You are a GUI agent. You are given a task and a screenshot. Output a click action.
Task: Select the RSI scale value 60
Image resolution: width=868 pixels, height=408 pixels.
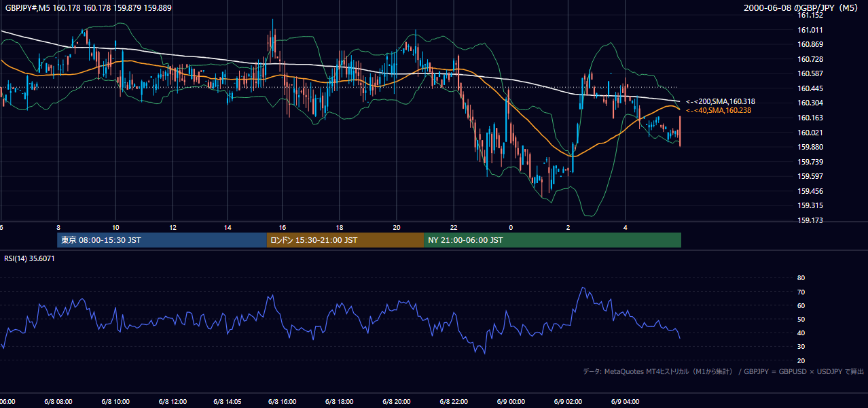[801, 305]
